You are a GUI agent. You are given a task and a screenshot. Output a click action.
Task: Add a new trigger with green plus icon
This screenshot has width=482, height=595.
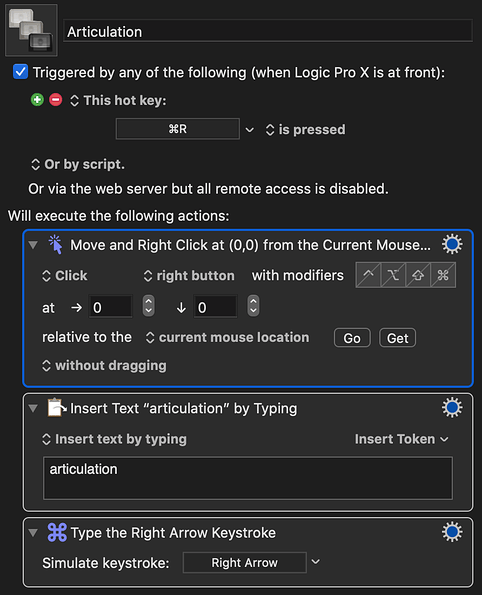37,100
